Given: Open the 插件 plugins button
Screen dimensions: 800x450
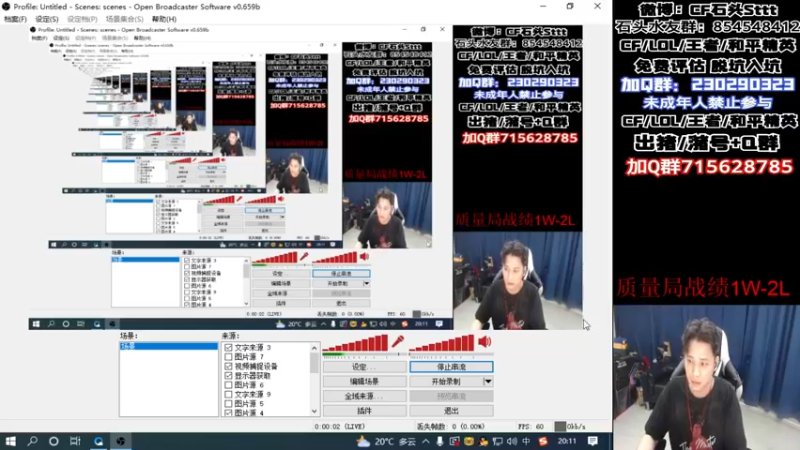Looking at the screenshot, I should [364, 411].
